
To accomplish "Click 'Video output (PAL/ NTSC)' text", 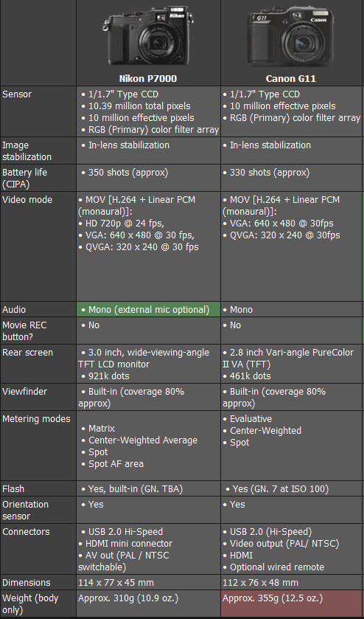I will 284,543.
